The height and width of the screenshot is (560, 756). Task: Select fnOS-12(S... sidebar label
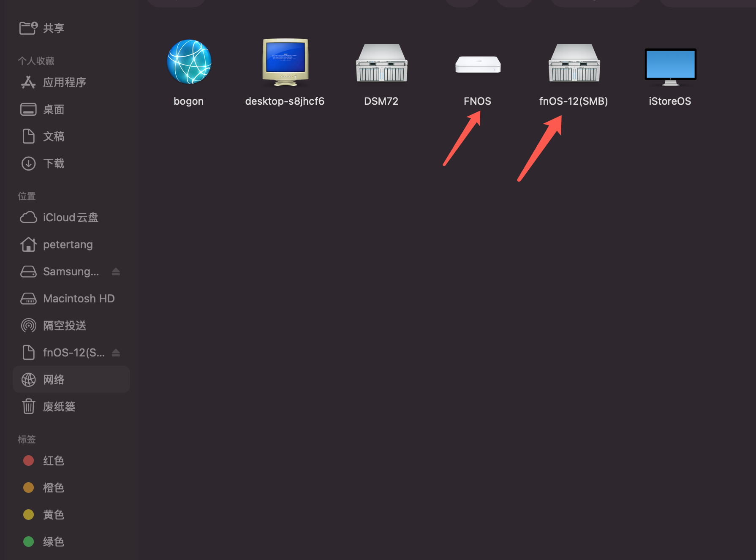(x=74, y=353)
